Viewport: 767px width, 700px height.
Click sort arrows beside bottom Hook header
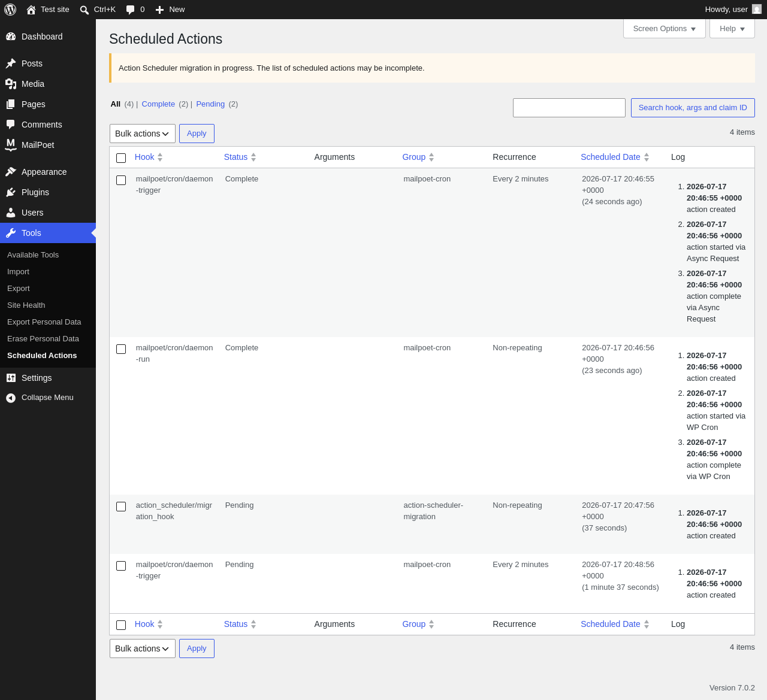pos(160,624)
